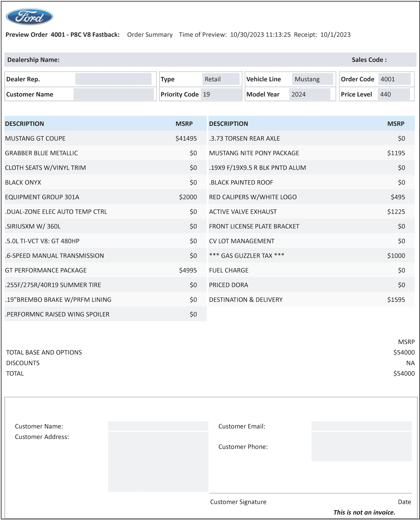Select .6-SPEED MANUAL TRANSMISSION row
The image size is (420, 520).
click(105, 255)
